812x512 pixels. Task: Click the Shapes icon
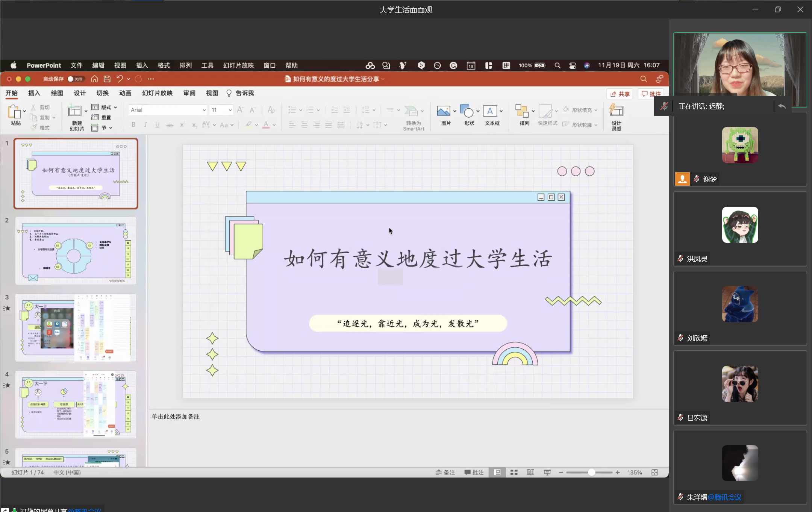[467, 111]
